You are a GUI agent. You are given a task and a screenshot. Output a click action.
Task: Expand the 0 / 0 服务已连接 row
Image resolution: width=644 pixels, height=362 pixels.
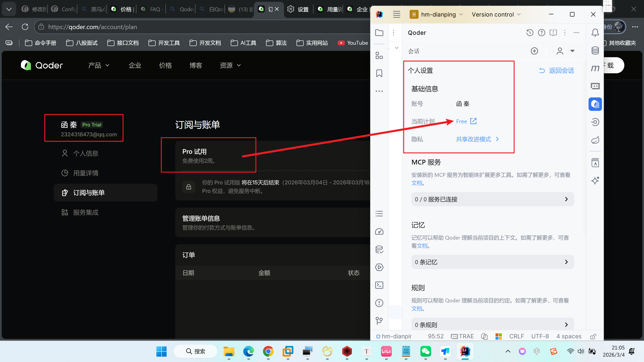[x=492, y=199]
